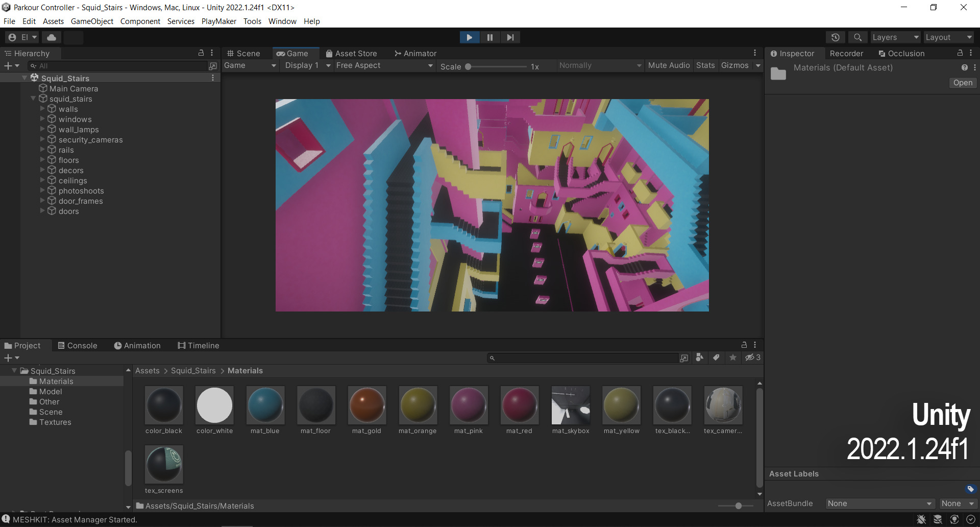Open the Game view more options menu
This screenshot has width=980, height=527.
click(755, 53)
